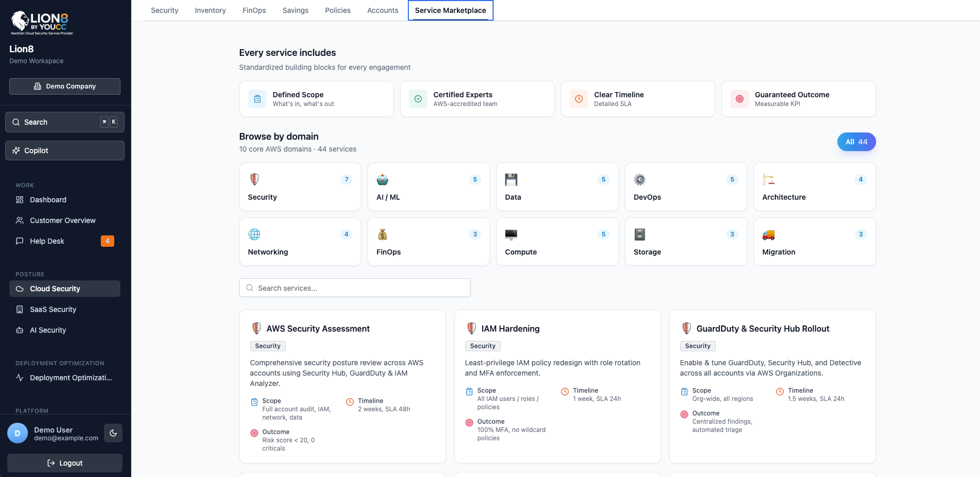The height and width of the screenshot is (477, 980).
Task: Open the Demo Company selector
Action: [x=65, y=86]
